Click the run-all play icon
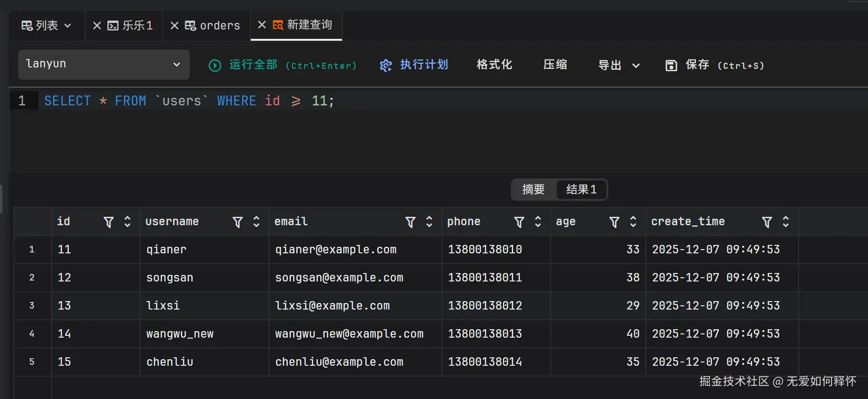Image resolution: width=868 pixels, height=399 pixels. click(x=215, y=65)
